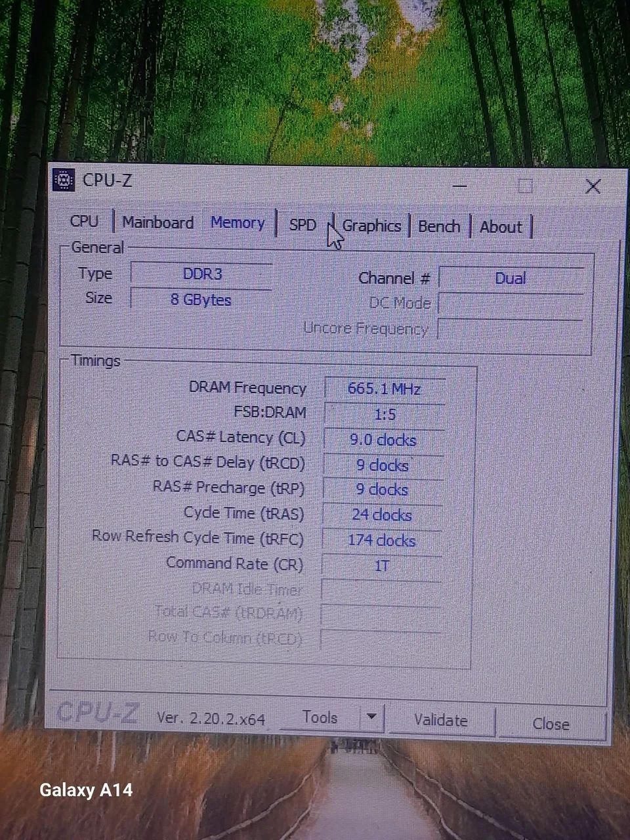The height and width of the screenshot is (840, 630).
Task: Click the tRFC 174 clocks value
Action: [x=381, y=540]
